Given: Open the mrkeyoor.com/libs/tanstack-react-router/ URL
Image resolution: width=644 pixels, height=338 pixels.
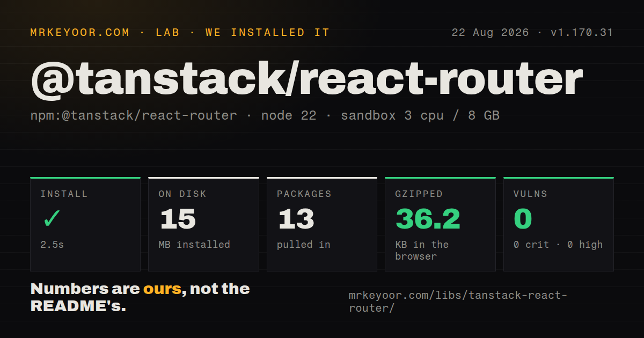Looking at the screenshot, I should pyautogui.click(x=458, y=302).
